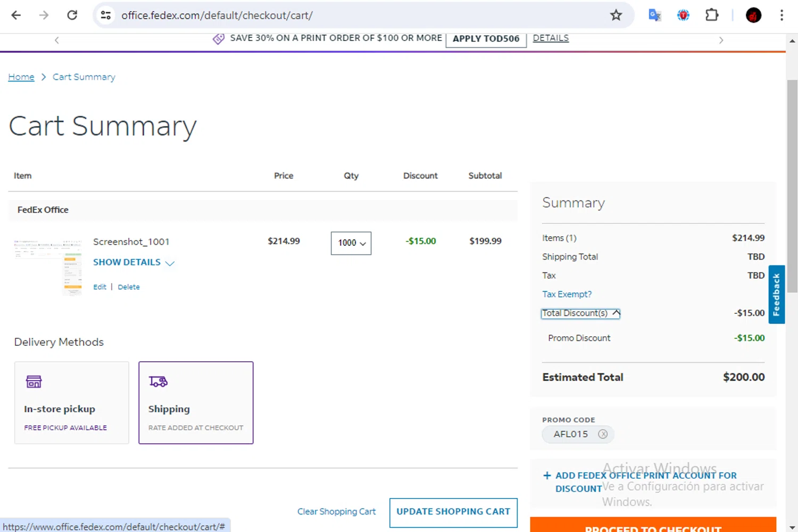Open the Feedback side tab
The image size is (798, 532).
(777, 294)
